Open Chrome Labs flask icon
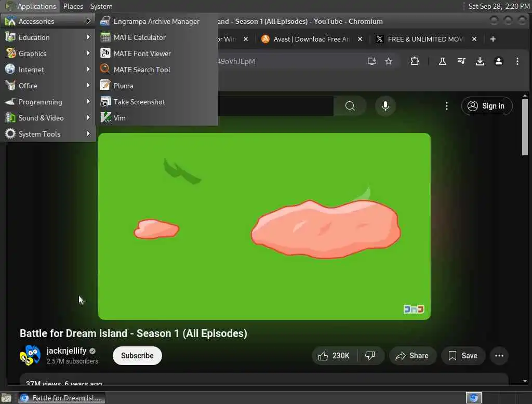532x404 pixels. (443, 61)
